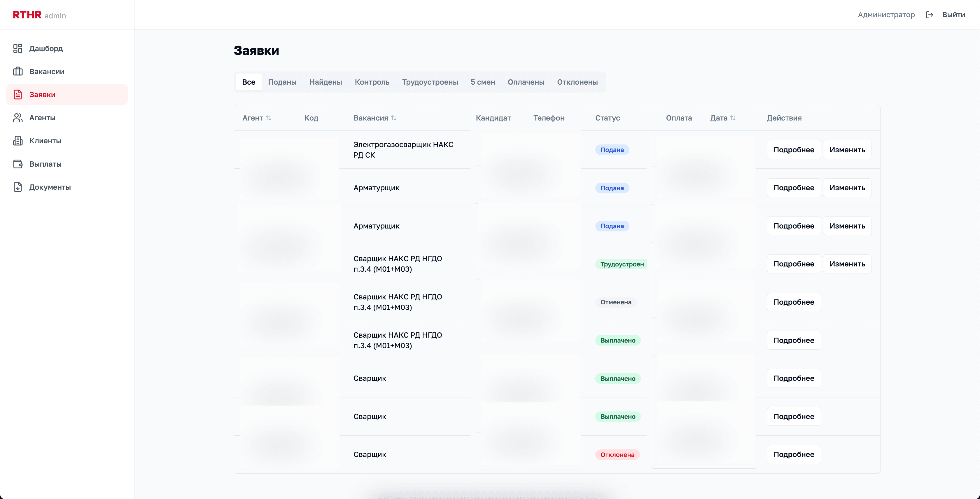Viewport: 980px width, 499px height.
Task: Click the logout arrow icon
Action: (930, 15)
